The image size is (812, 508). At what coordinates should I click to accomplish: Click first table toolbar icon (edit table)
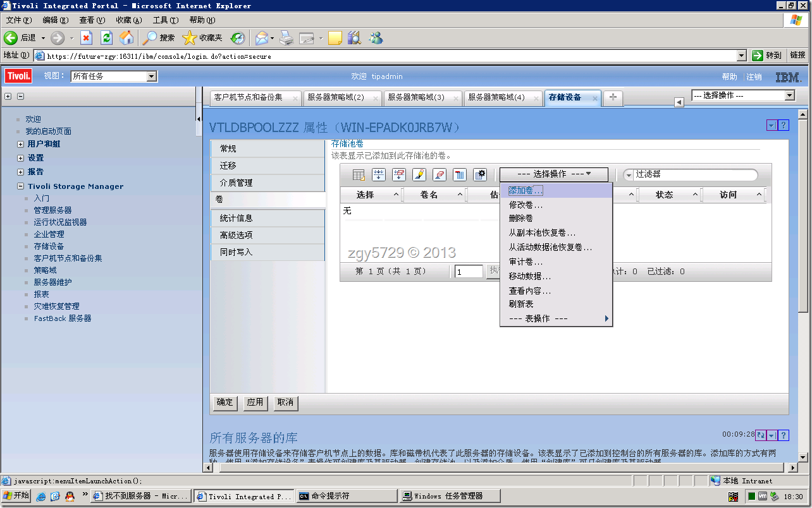(359, 174)
